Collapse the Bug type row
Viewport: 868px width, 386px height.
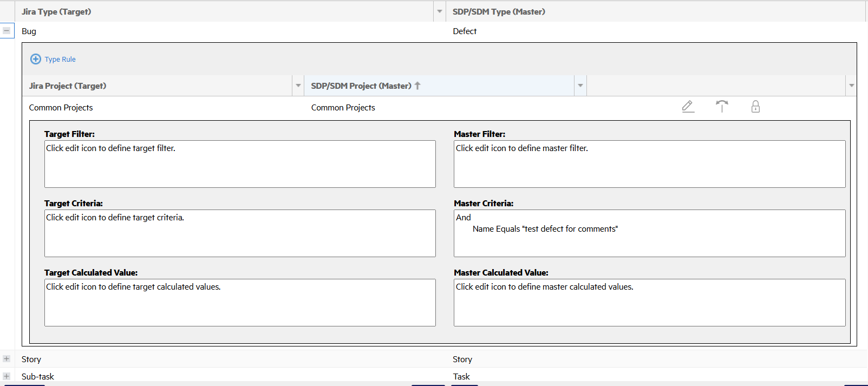pos(6,31)
